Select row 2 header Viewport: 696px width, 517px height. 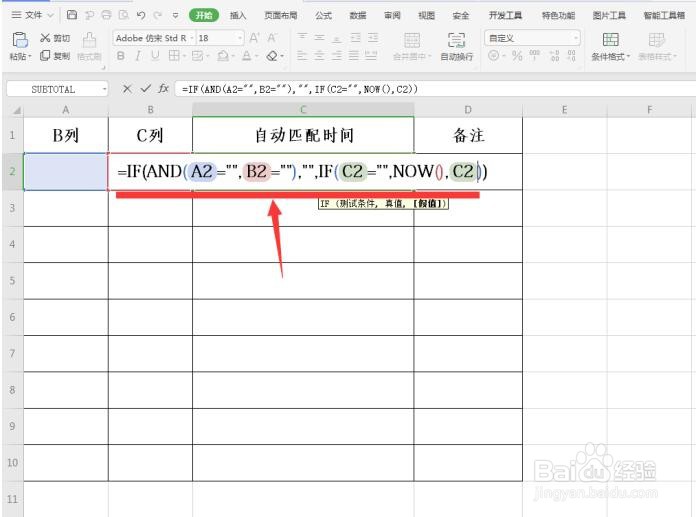pos(12,171)
